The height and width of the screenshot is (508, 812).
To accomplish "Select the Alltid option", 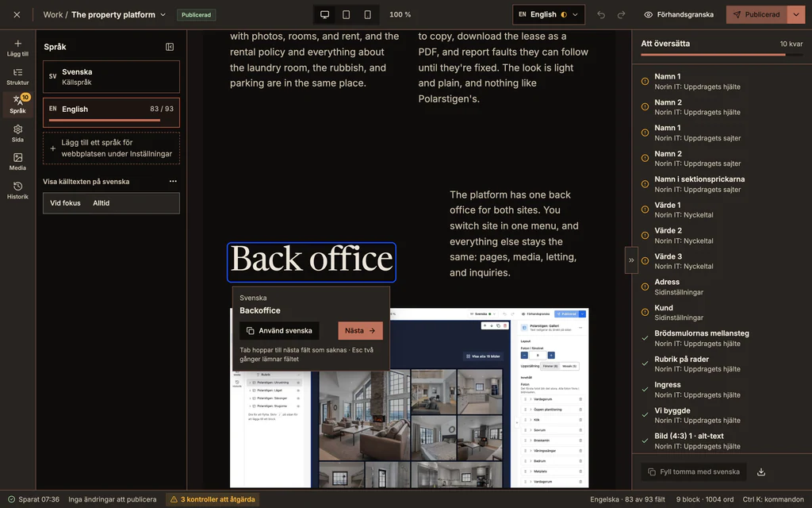I will point(101,203).
